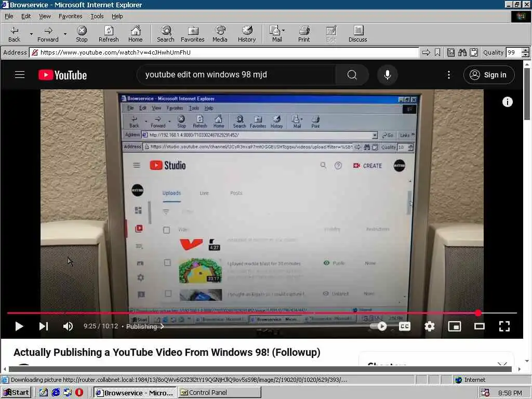Screen dimensions: 532x399
Task: Click the vertical scrollbar thumb
Action: click(x=527, y=94)
